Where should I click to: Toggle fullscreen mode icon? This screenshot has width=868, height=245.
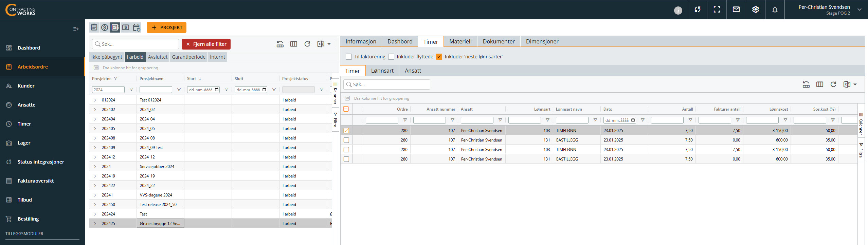[717, 10]
